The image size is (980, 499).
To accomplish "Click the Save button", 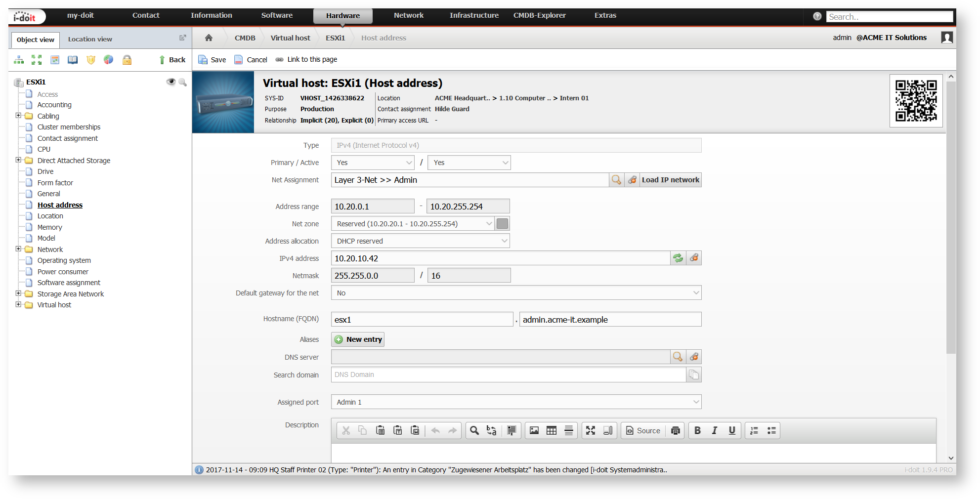I will 212,60.
